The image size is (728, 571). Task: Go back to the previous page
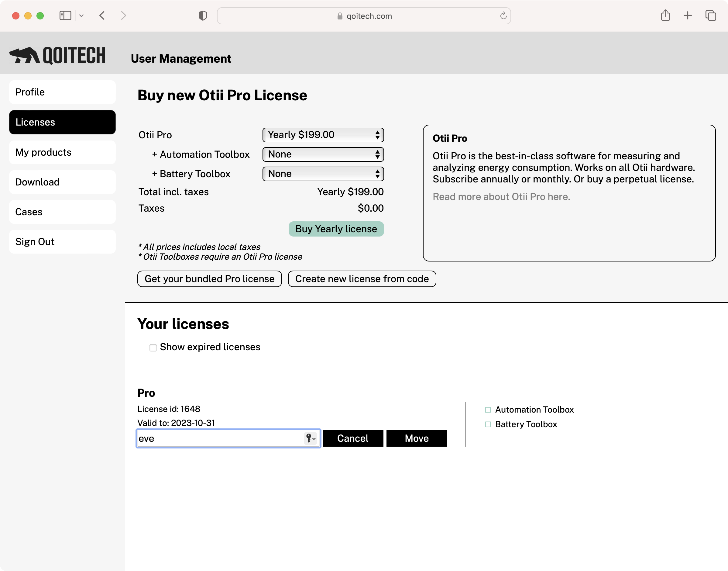[x=102, y=16]
